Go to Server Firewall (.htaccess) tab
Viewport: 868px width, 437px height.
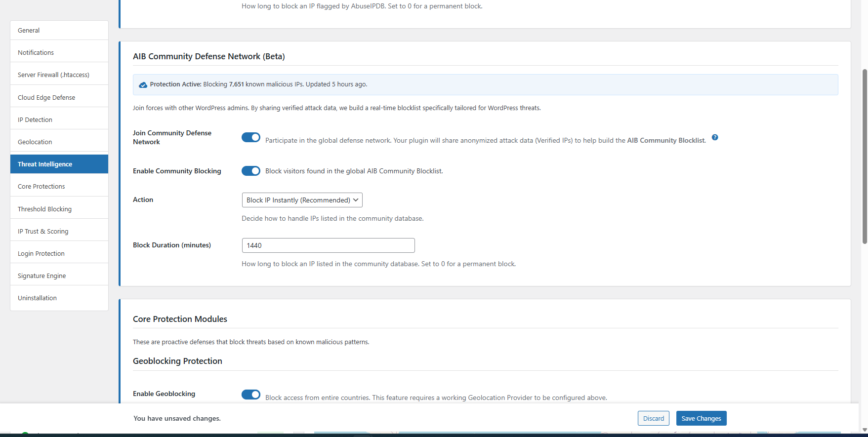coord(59,75)
